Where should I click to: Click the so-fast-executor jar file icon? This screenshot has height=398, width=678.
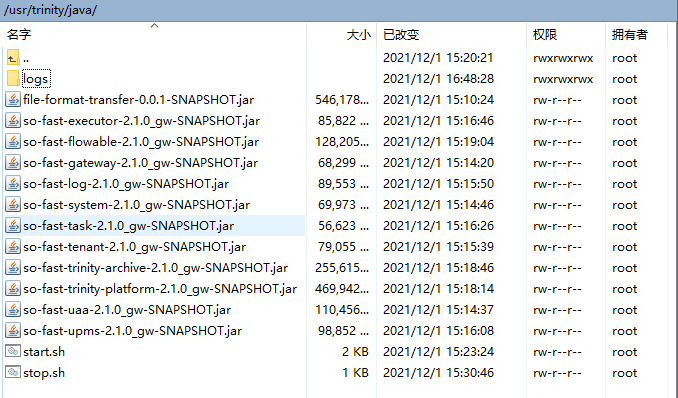[x=13, y=120]
